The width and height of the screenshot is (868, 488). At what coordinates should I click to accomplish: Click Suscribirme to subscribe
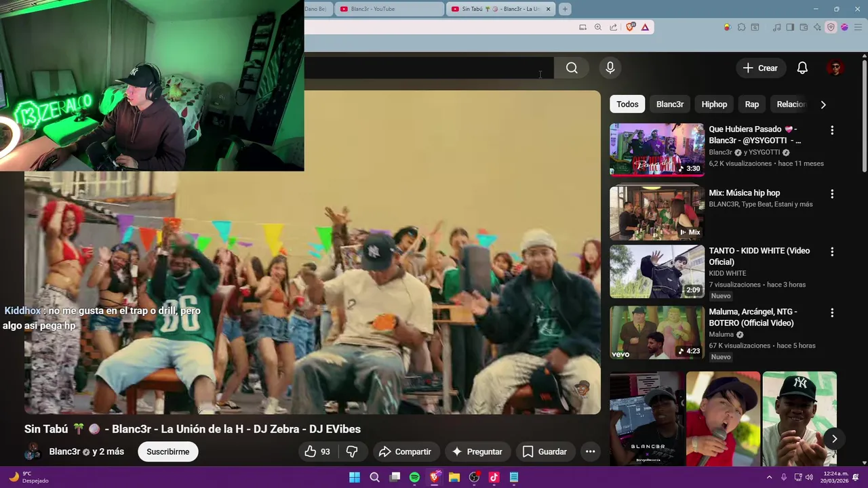click(x=168, y=451)
